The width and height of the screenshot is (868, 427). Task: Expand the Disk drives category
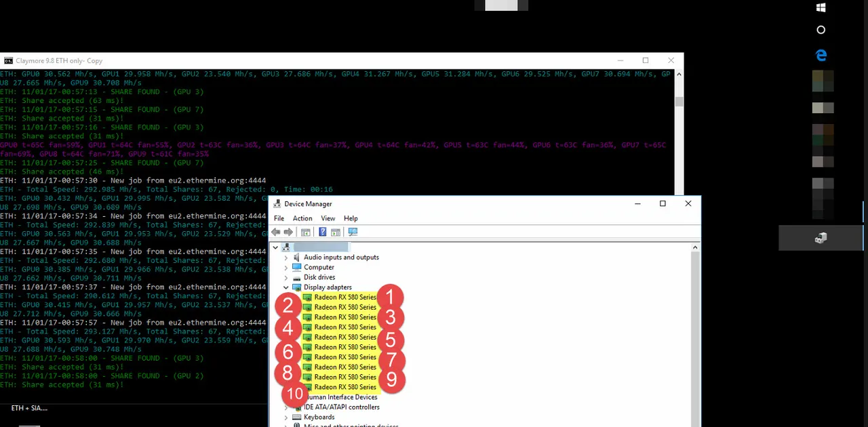pyautogui.click(x=285, y=277)
